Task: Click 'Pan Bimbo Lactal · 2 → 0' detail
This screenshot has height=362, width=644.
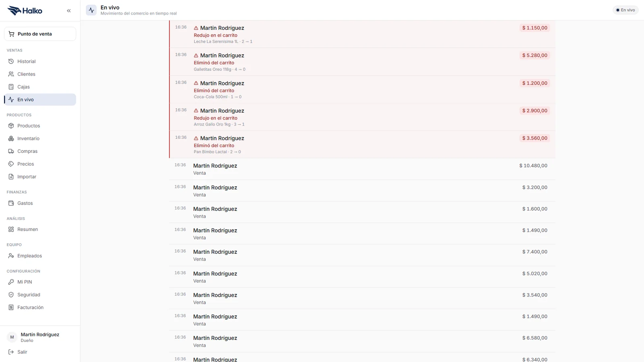Action: 217,152
